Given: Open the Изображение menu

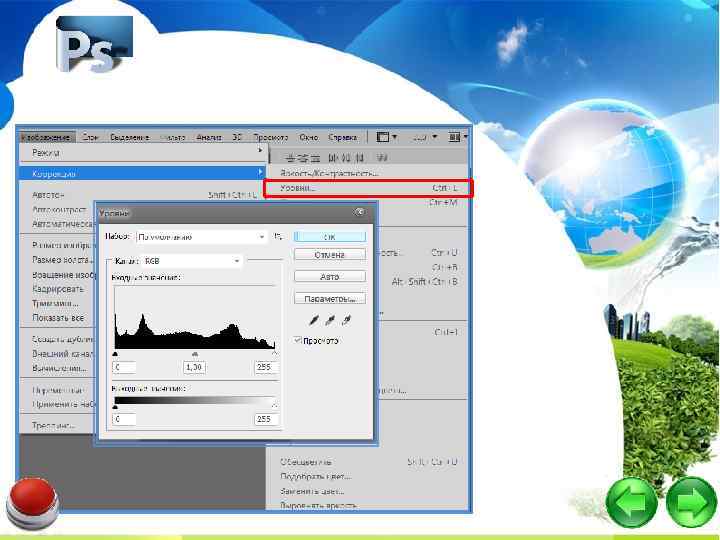Looking at the screenshot, I should 46,137.
